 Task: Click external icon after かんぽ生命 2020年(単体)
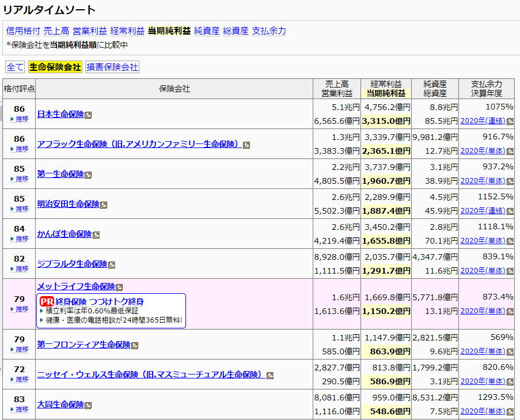(x=510, y=241)
